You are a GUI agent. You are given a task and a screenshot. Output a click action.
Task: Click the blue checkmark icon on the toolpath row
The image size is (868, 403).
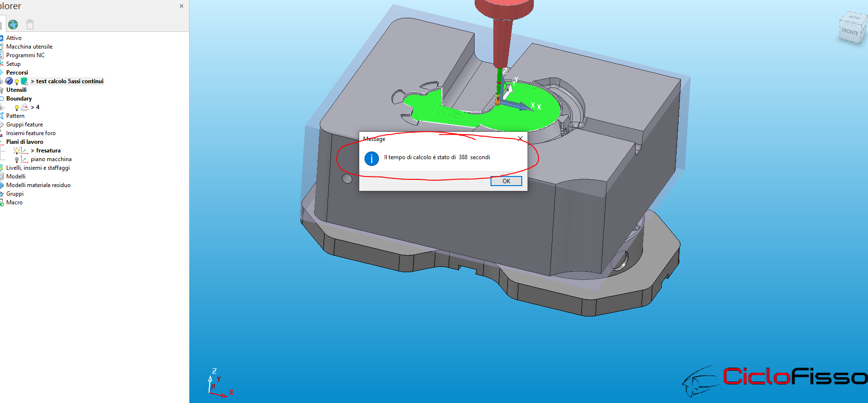pos(9,81)
